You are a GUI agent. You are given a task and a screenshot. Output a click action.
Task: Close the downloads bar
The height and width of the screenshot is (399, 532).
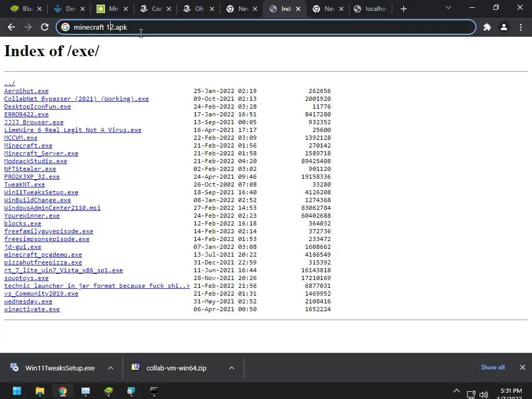(523, 367)
